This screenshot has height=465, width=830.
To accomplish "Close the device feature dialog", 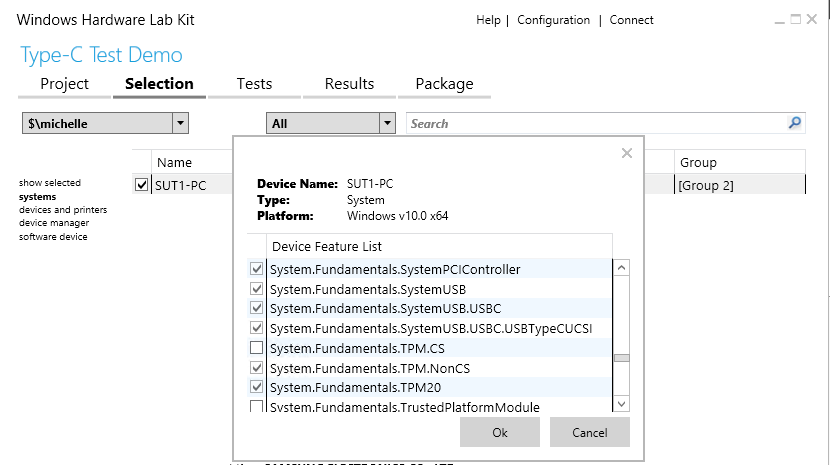I will [x=627, y=153].
